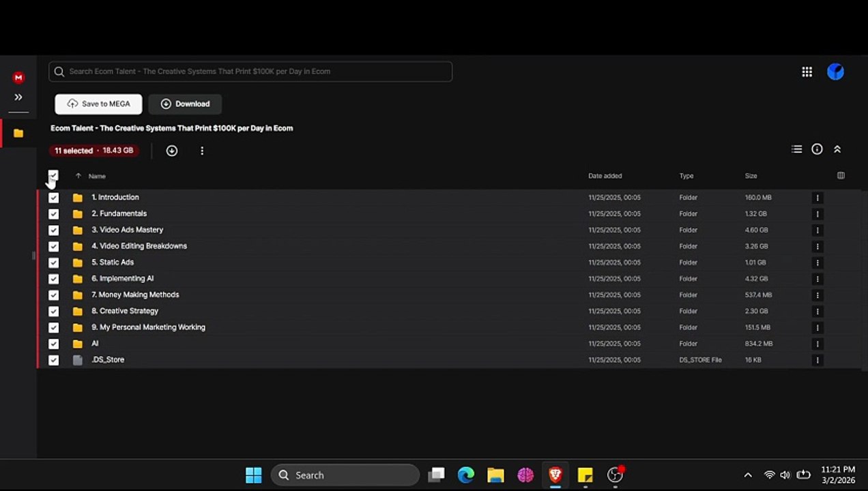Image resolution: width=868 pixels, height=491 pixels.
Task: Click the Windows taskbar Search box
Action: point(345,475)
